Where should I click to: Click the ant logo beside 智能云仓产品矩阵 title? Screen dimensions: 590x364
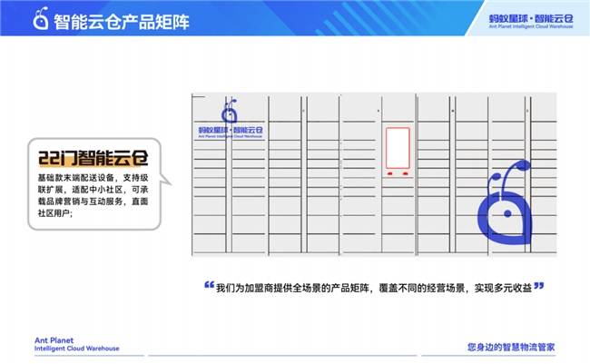tap(41, 18)
